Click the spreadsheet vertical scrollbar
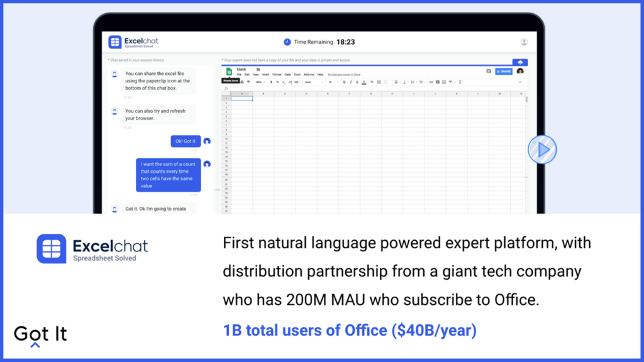 point(526,100)
